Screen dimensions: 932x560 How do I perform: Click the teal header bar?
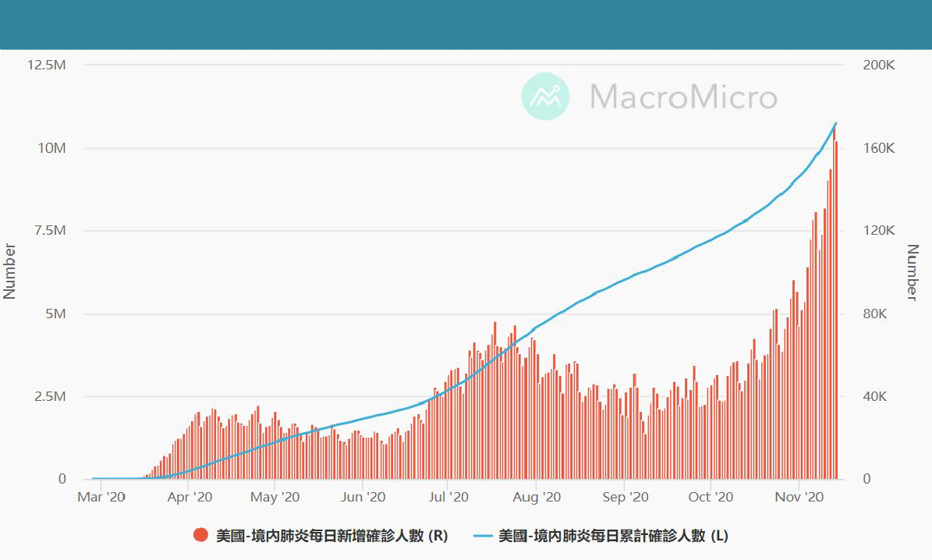tap(466, 24)
